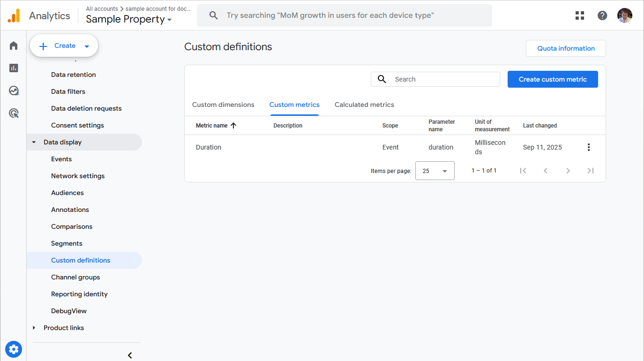Select the Custom metrics tab

[x=294, y=105]
